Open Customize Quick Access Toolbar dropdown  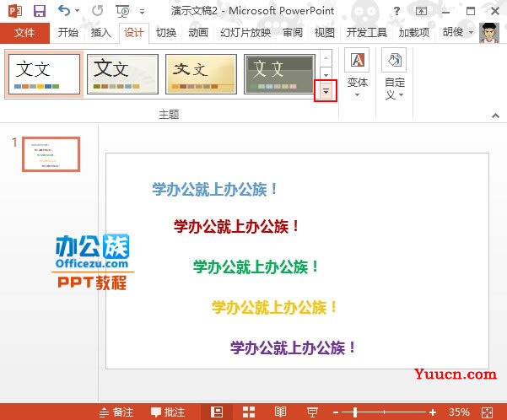[142, 12]
